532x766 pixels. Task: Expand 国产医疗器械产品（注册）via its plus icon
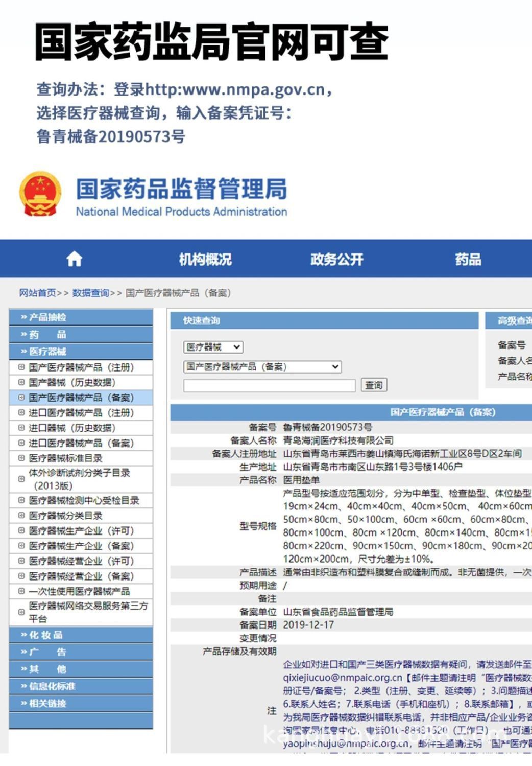point(20,367)
